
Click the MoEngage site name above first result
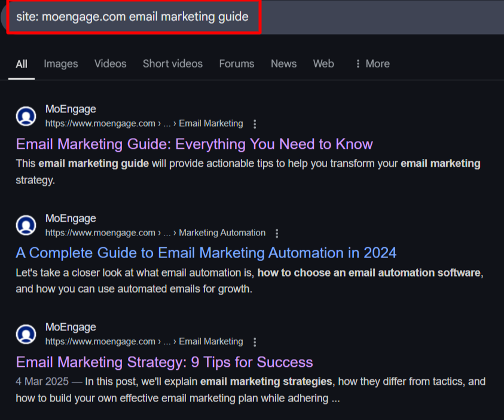[71, 109]
